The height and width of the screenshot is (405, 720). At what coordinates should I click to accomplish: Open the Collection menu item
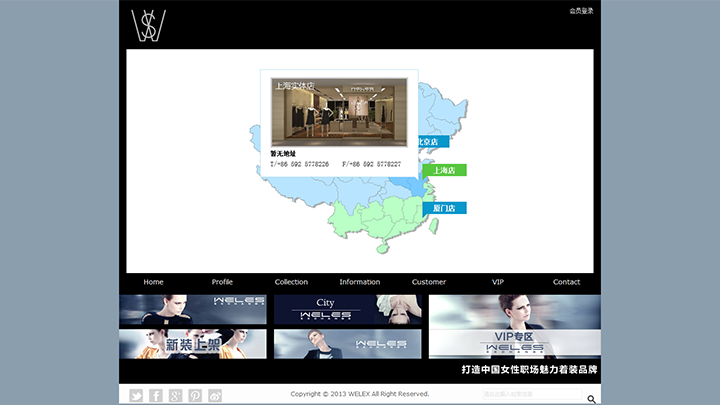click(x=291, y=282)
